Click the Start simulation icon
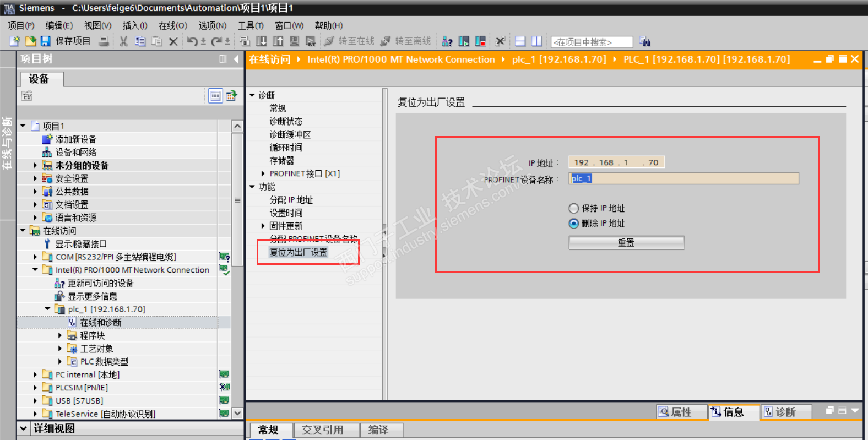 (295, 41)
